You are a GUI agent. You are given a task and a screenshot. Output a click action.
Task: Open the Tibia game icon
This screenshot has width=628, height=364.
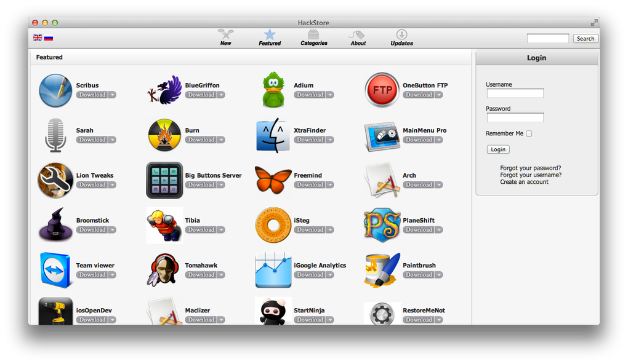(164, 225)
